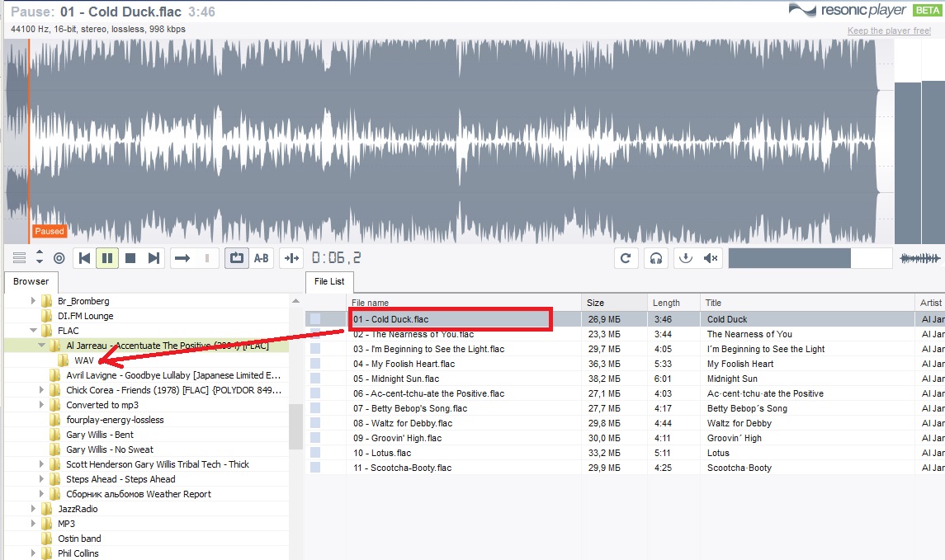Select file 08 - Waltz for Debby.flac

tap(403, 423)
